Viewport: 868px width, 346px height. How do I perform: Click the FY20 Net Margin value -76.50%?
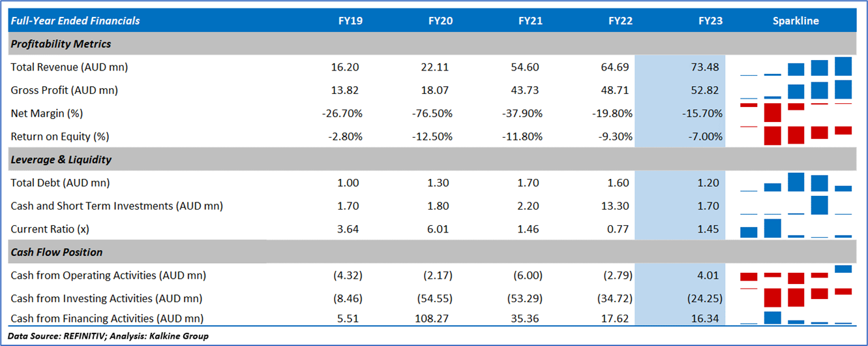pos(432,114)
